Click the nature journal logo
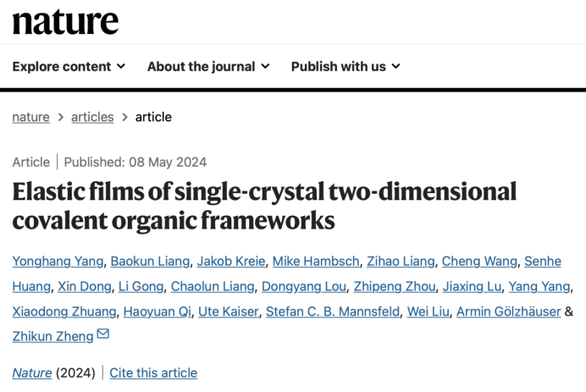Viewport: 586px width, 392px height. 65,20
